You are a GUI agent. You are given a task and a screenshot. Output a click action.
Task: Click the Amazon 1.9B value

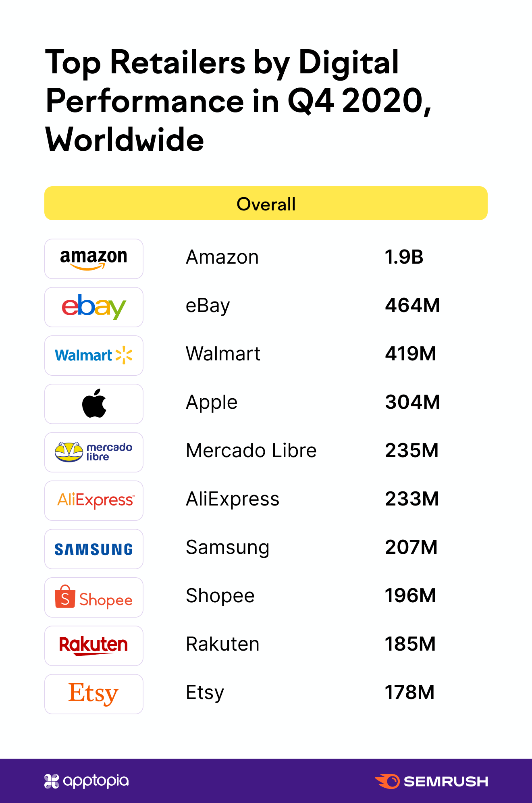[x=404, y=257]
